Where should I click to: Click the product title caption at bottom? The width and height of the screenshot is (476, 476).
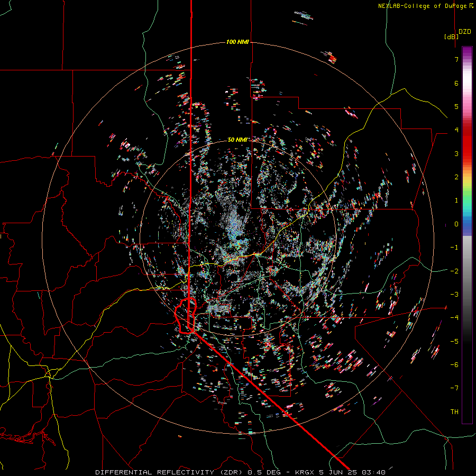pyautogui.click(x=241, y=472)
